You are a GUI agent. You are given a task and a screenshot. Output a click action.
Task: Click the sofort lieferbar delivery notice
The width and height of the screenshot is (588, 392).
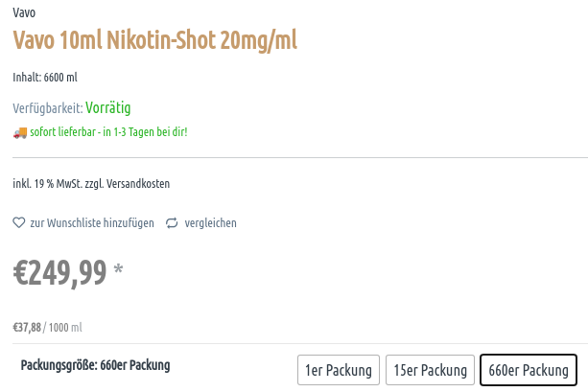(108, 132)
